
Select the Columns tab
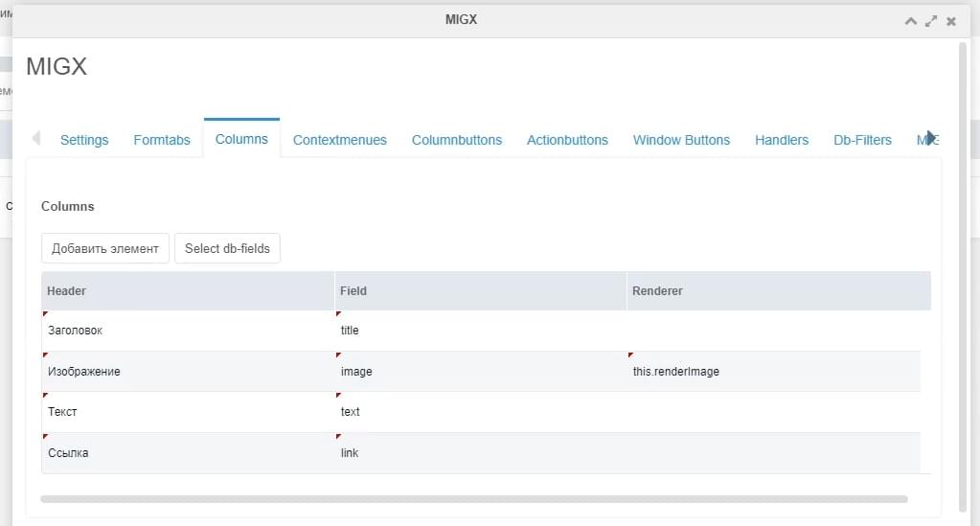(241, 139)
